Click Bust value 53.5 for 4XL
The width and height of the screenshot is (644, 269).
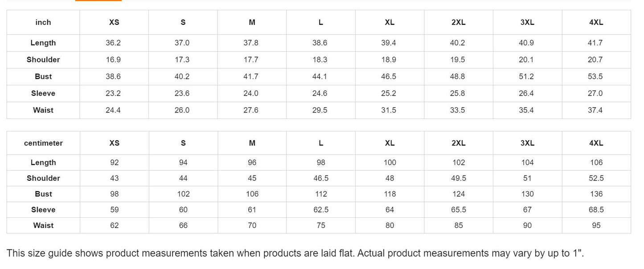click(595, 77)
